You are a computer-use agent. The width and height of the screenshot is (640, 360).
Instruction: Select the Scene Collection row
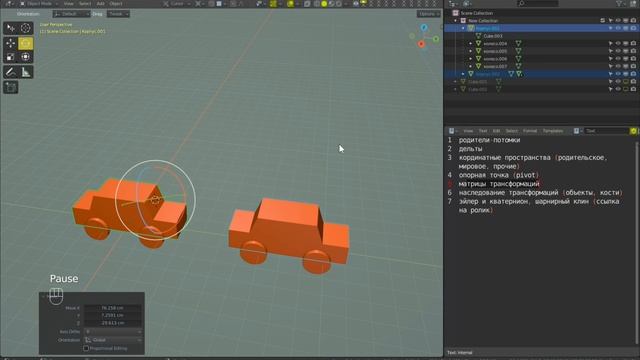pyautogui.click(x=541, y=13)
